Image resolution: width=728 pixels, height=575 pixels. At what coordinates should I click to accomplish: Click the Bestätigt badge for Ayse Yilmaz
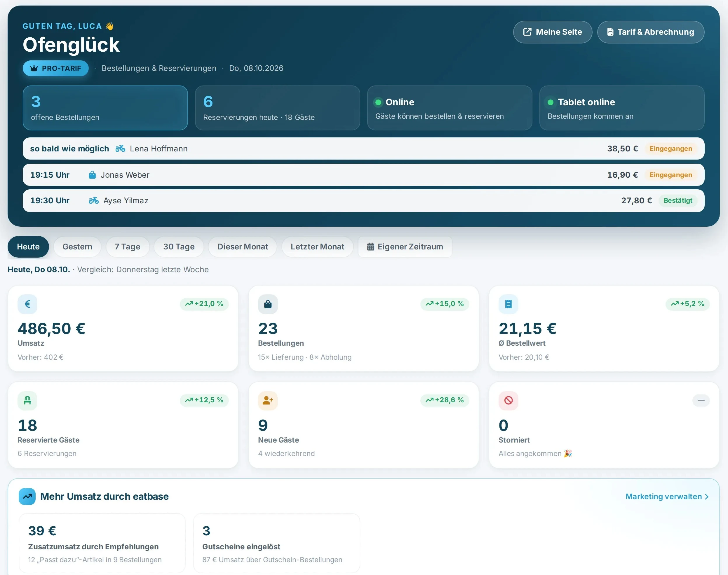[678, 201]
